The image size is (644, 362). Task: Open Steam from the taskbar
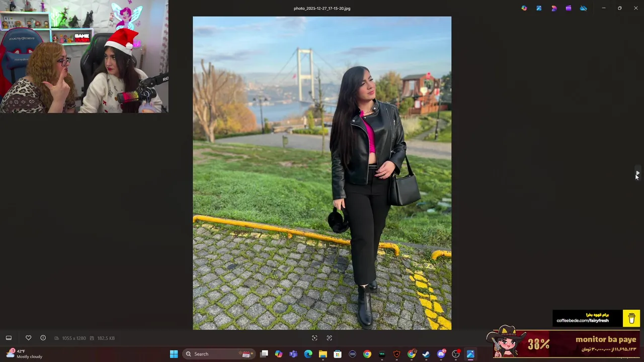426,354
